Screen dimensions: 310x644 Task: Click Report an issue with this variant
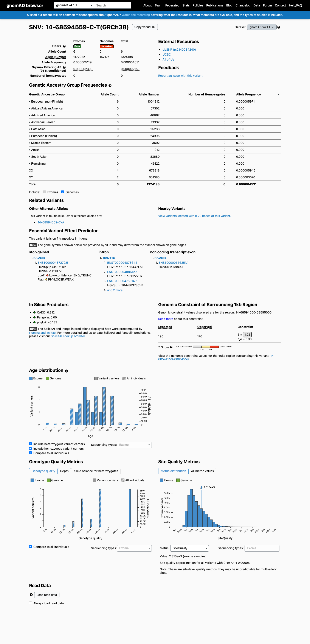point(180,76)
